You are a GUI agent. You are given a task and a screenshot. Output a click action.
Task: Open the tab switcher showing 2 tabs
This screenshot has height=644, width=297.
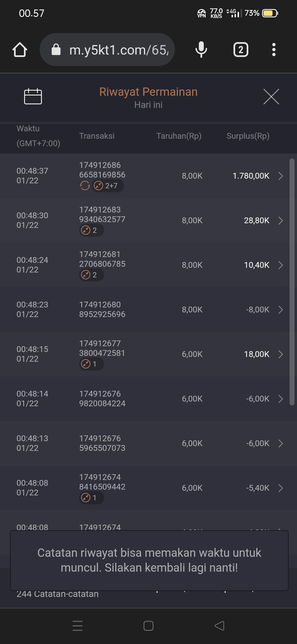(241, 50)
